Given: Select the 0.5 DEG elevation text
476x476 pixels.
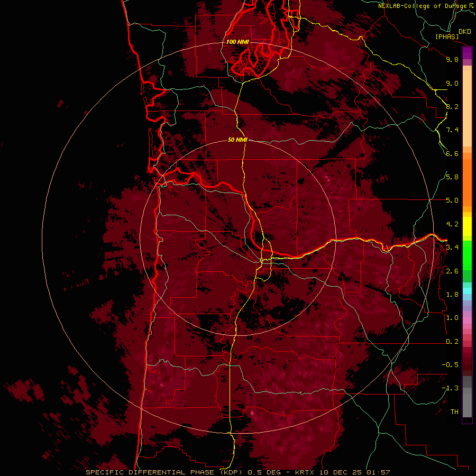Looking at the screenshot, I should point(265,472).
